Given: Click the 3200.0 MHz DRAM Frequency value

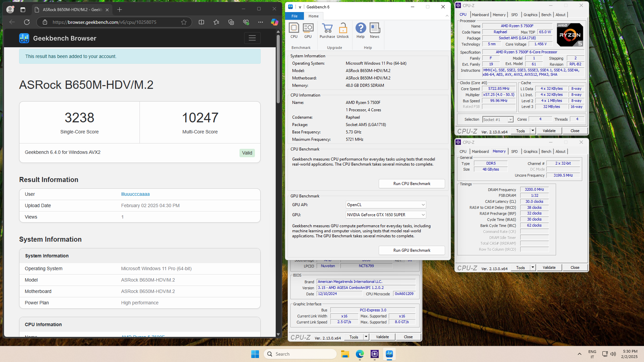Looking at the screenshot, I should 534,190.
